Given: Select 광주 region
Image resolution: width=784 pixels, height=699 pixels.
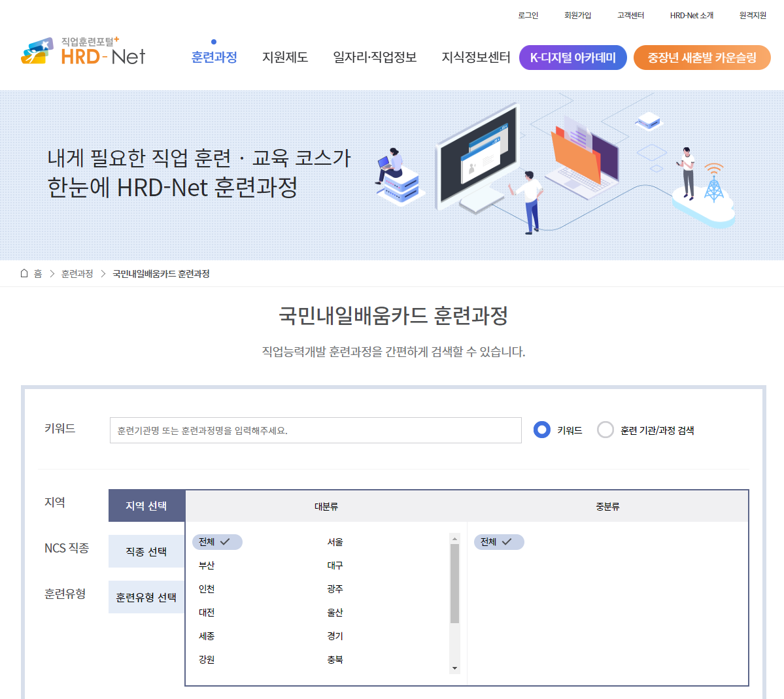Looking at the screenshot, I should (x=335, y=589).
